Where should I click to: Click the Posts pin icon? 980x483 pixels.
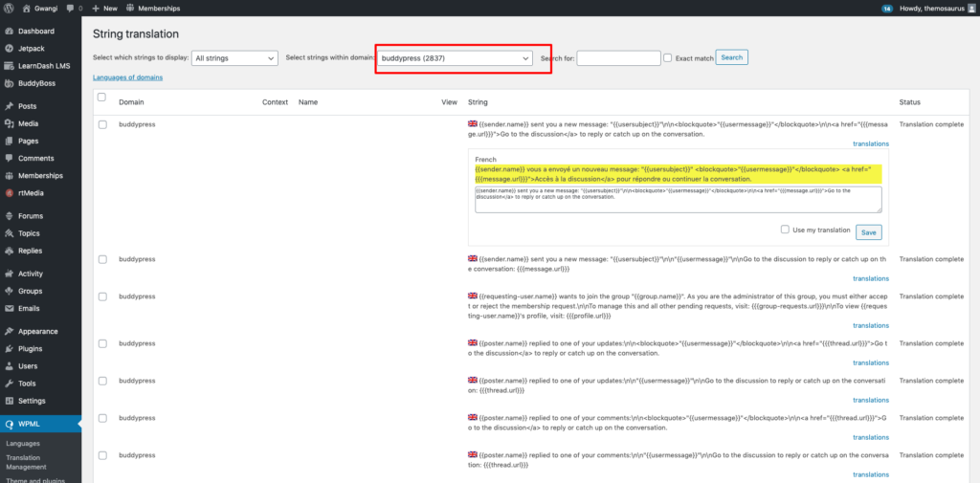pyautogui.click(x=10, y=106)
